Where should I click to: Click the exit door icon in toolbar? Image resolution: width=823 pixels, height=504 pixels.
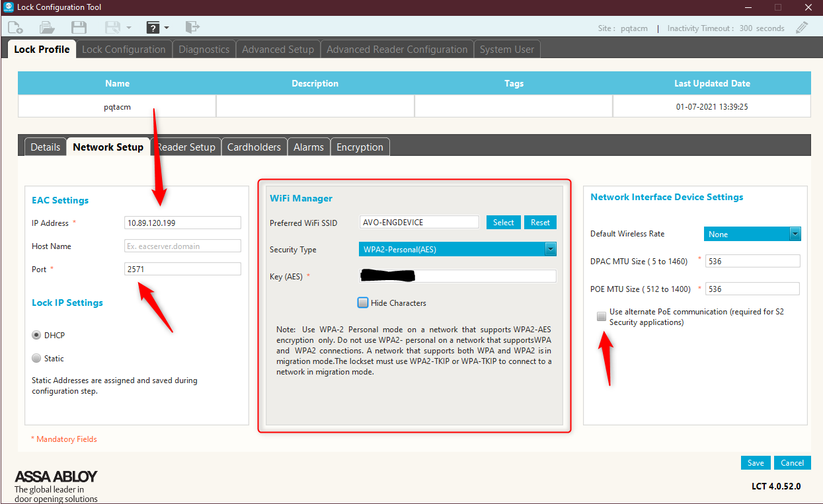pos(192,27)
